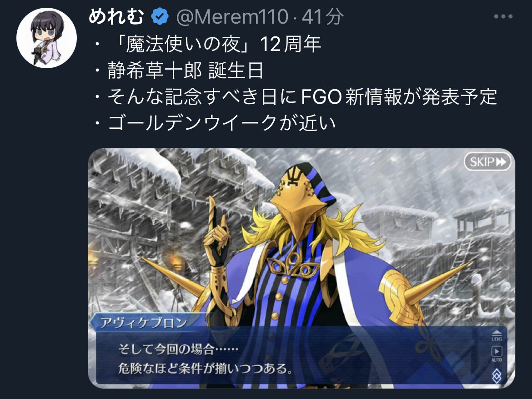Open the @Merem110 handle link
This screenshot has width=532, height=399.
[232, 17]
